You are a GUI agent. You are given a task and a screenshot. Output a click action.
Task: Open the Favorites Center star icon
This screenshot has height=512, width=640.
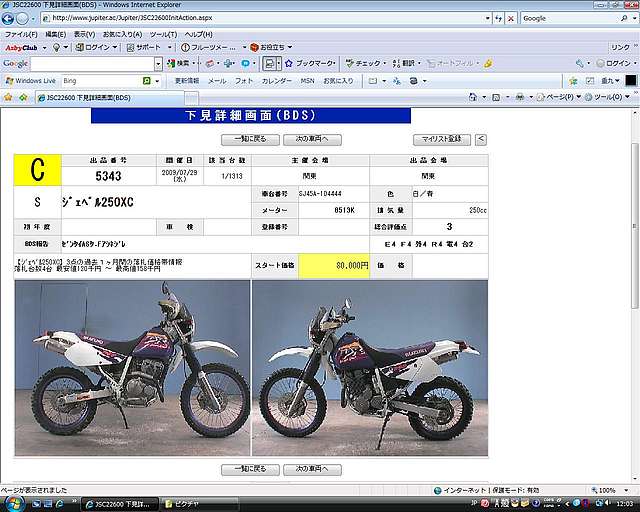8,97
